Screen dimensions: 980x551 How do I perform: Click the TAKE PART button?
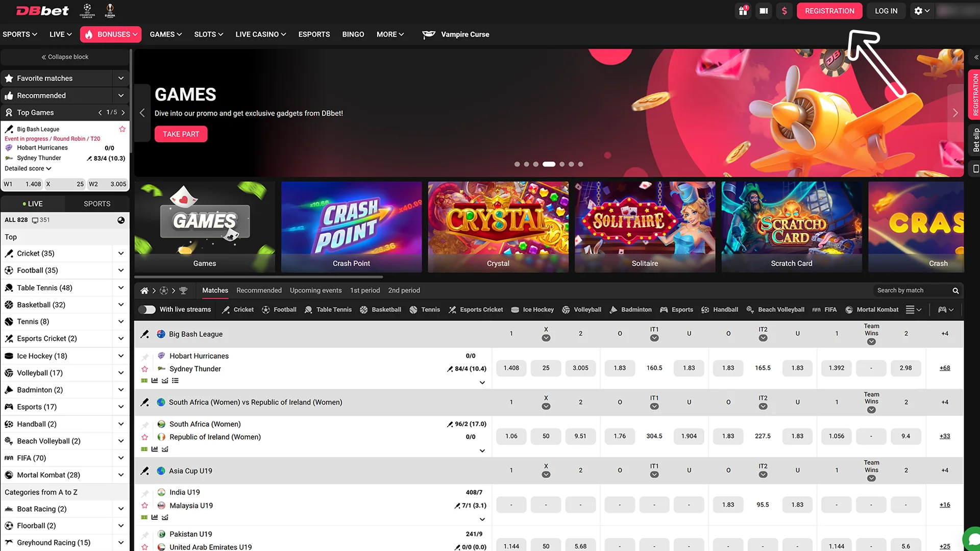point(181,134)
